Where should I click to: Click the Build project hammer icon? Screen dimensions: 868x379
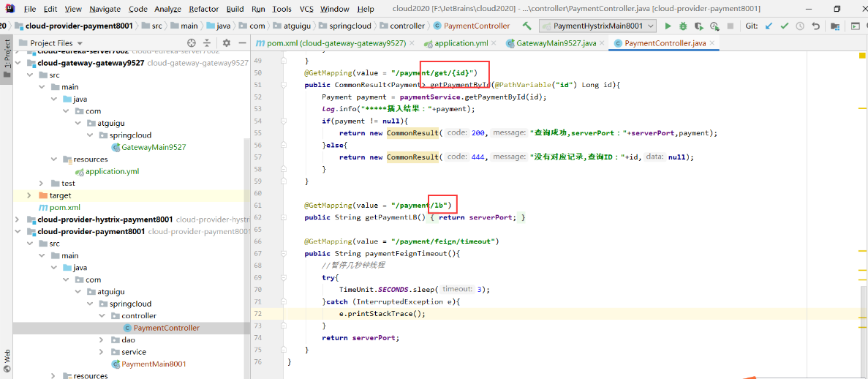tap(527, 26)
